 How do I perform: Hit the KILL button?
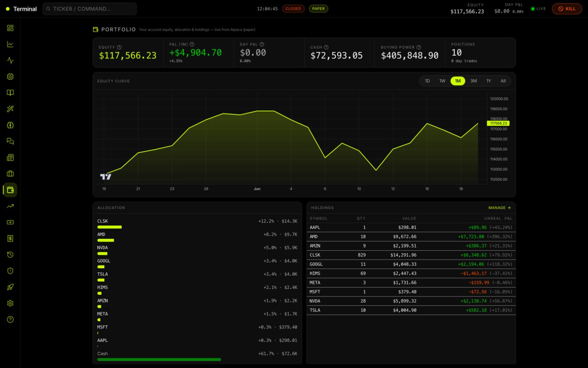pos(567,9)
